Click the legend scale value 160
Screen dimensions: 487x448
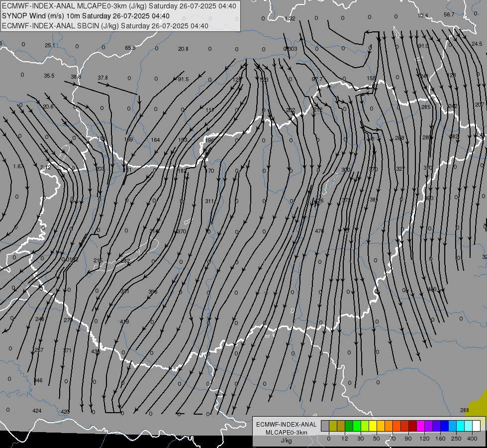click(x=440, y=439)
